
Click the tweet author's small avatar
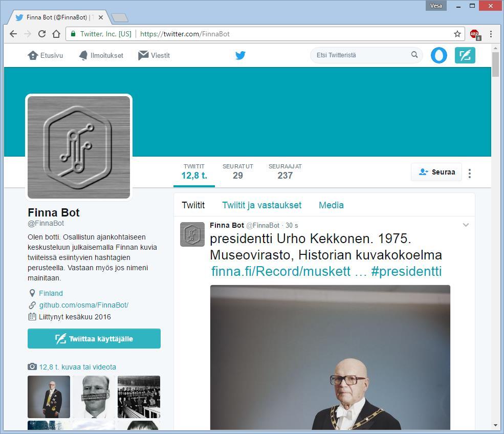point(192,234)
